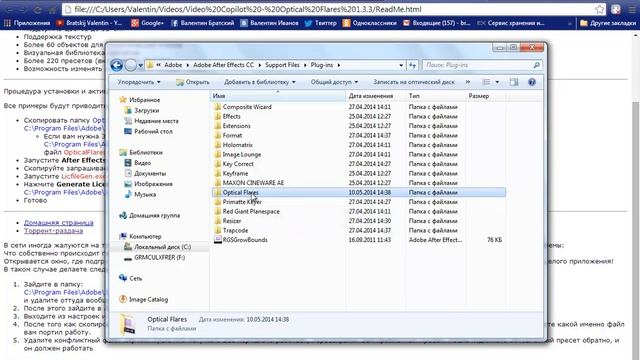Open Общий доступ dropdown
640x360 pixels.
[x=334, y=82]
